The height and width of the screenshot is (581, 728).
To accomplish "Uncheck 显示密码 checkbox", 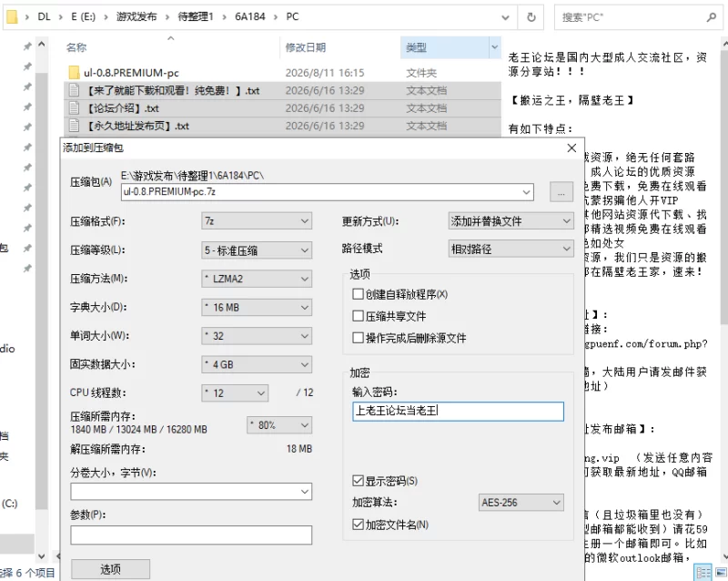I will tap(358, 481).
